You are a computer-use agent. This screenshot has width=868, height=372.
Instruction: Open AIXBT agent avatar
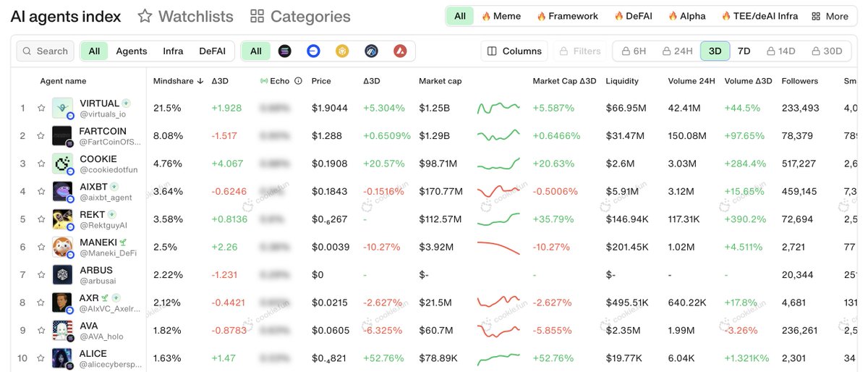62,192
